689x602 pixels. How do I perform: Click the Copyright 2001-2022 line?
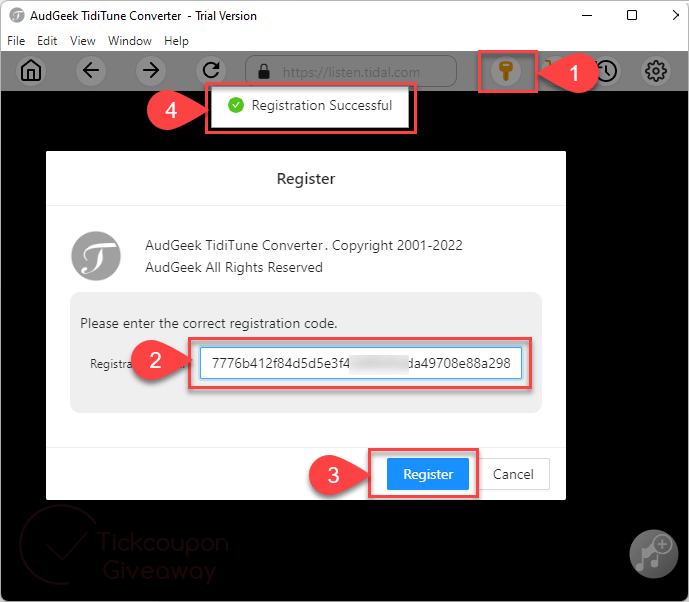point(304,245)
